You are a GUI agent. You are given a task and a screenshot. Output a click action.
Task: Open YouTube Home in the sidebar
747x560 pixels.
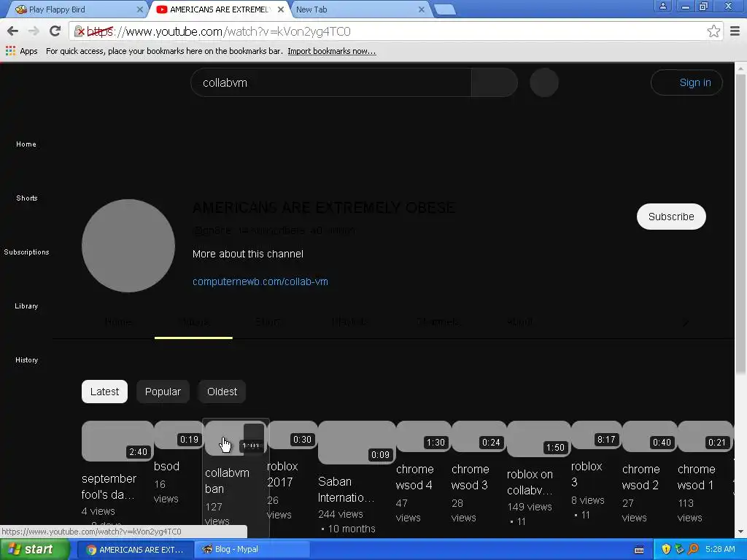(x=26, y=144)
